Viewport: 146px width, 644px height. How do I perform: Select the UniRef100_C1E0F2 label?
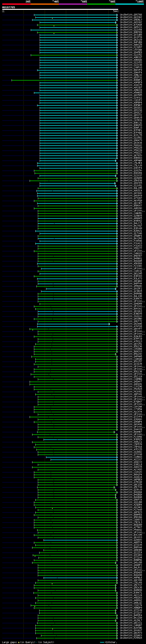[131, 100]
